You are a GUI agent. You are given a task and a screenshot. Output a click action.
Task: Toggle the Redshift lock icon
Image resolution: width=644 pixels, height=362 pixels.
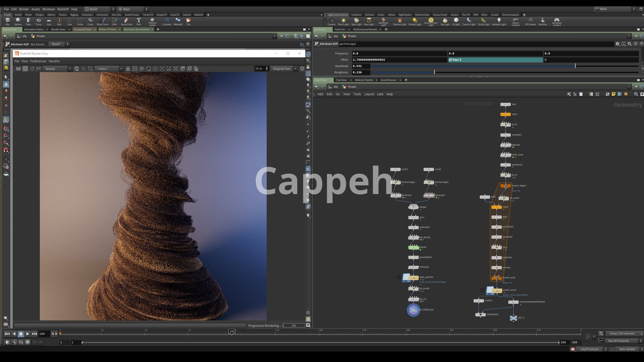[128, 69]
